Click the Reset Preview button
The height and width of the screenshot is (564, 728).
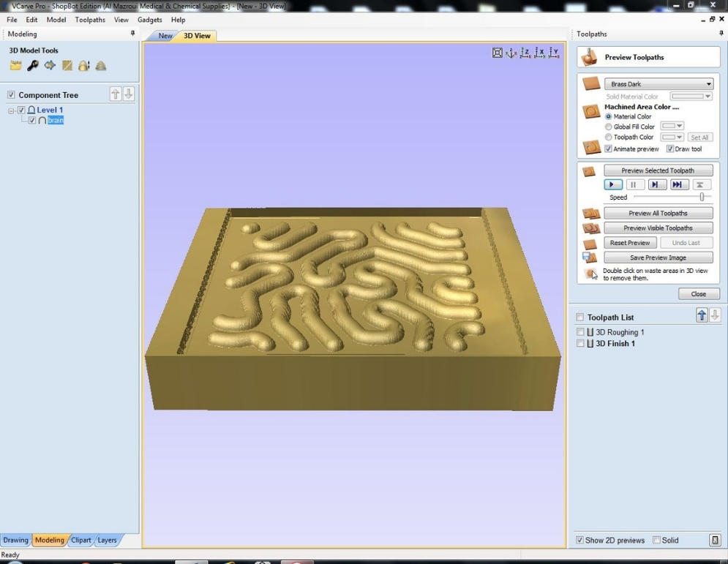coord(629,243)
